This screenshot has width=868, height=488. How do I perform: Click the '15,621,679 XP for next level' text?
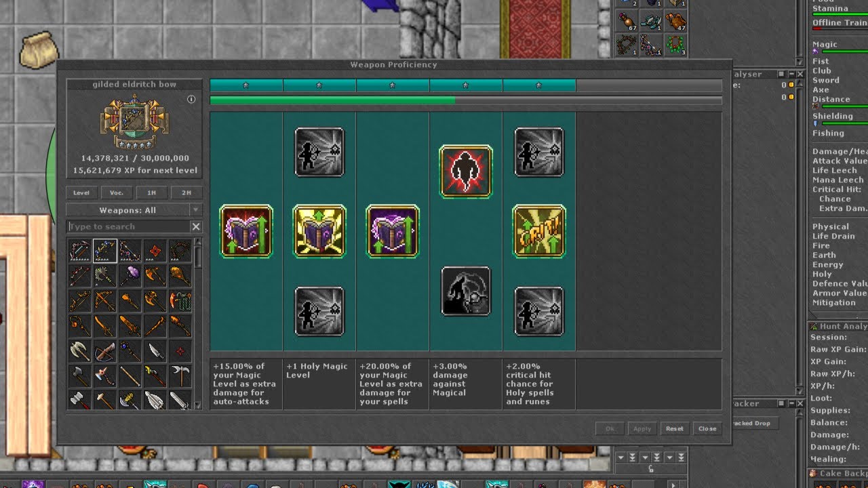[x=134, y=170]
